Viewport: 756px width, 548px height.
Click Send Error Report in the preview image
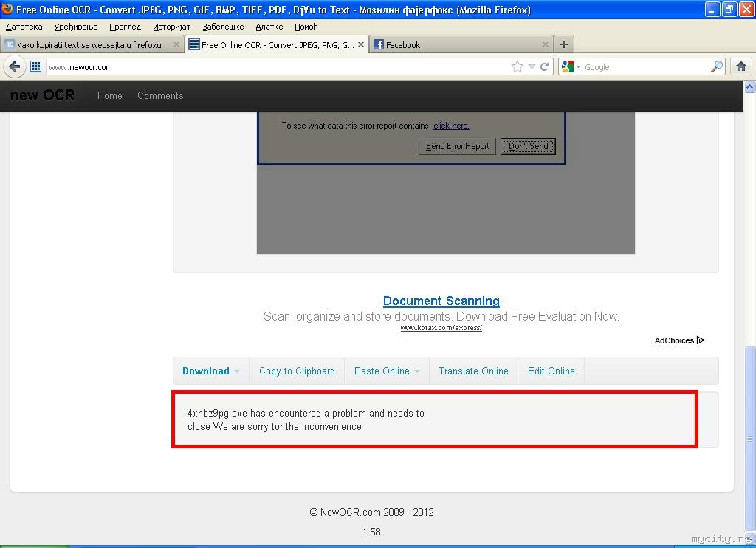point(457,146)
